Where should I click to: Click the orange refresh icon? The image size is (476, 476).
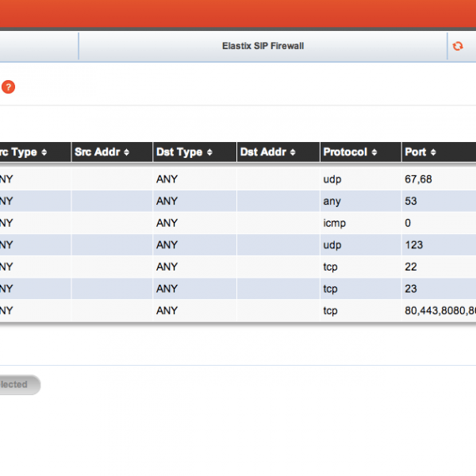point(458,46)
